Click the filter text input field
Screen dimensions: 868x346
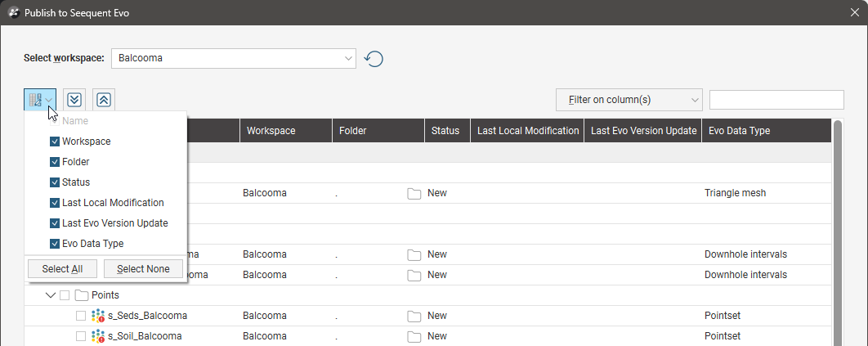776,100
